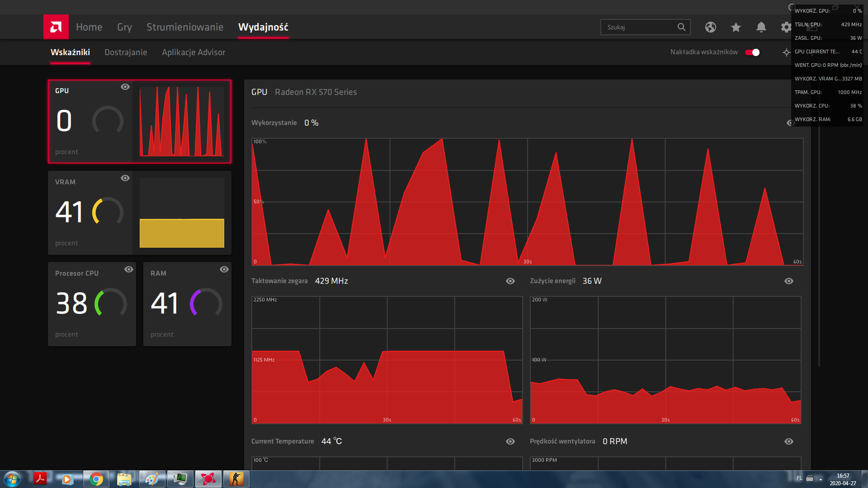Open the Gry tab
Screen dimensions: 868x488
(124, 27)
